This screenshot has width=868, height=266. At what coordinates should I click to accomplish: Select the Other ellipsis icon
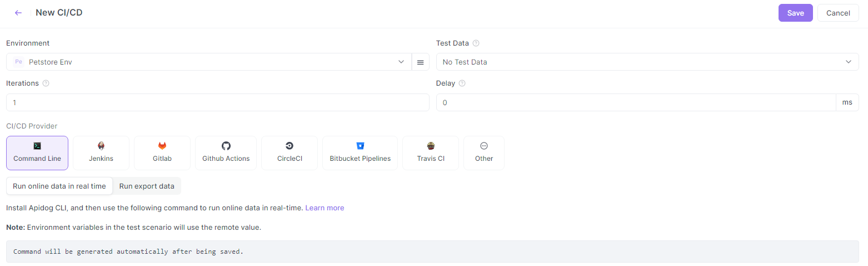coord(484,146)
